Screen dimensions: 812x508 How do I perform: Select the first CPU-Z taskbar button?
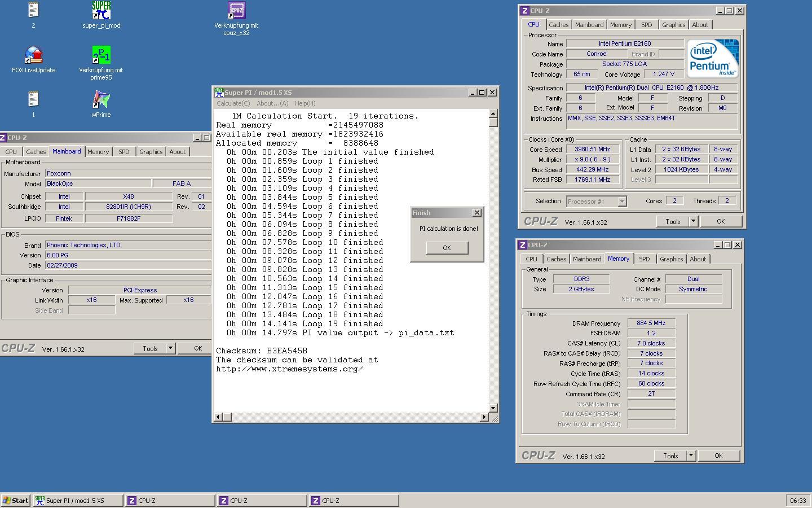click(170, 500)
